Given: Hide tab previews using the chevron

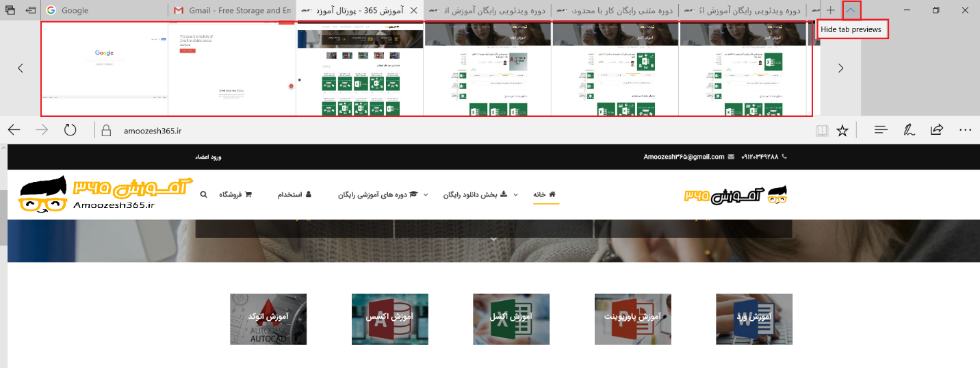Looking at the screenshot, I should pos(851,10).
